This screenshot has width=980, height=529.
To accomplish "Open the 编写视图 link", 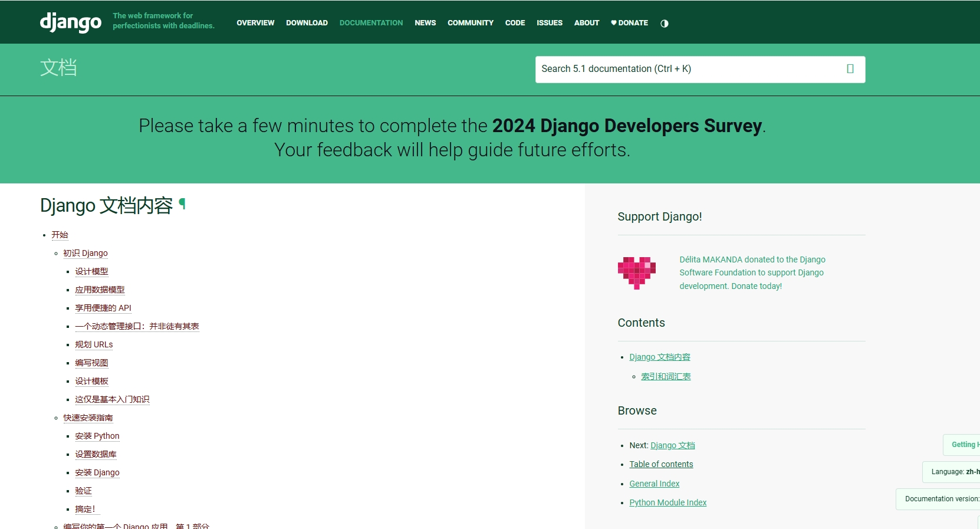I will 91,363.
